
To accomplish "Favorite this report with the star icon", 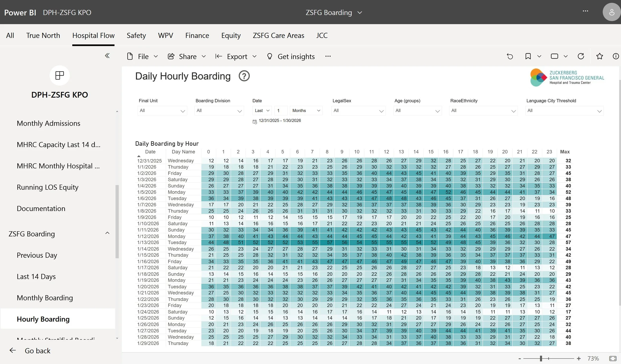I will click(600, 56).
